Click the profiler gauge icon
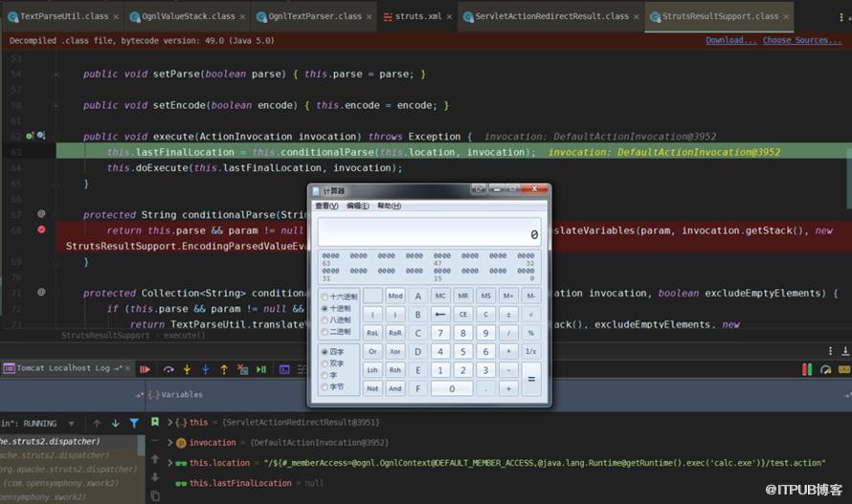 pos(826,369)
